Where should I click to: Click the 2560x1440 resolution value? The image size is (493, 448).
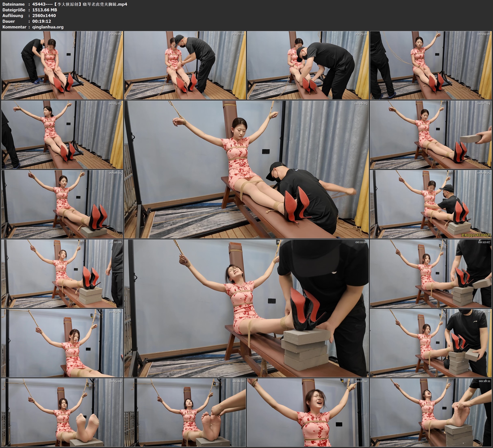pos(44,16)
